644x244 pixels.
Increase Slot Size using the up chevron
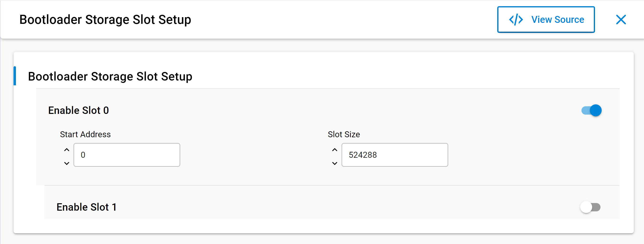point(335,150)
